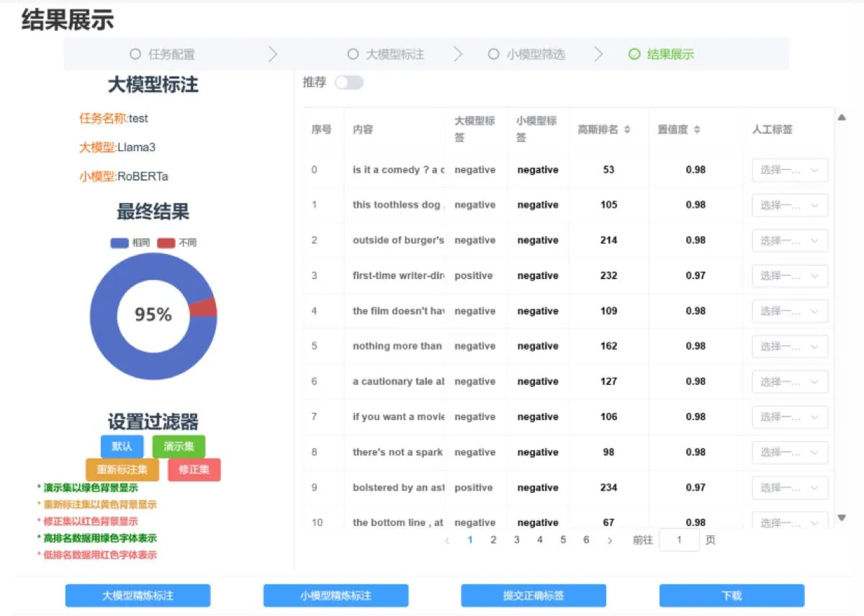Submit with 提交正确标签 button
The height and width of the screenshot is (616, 864).
point(534,596)
